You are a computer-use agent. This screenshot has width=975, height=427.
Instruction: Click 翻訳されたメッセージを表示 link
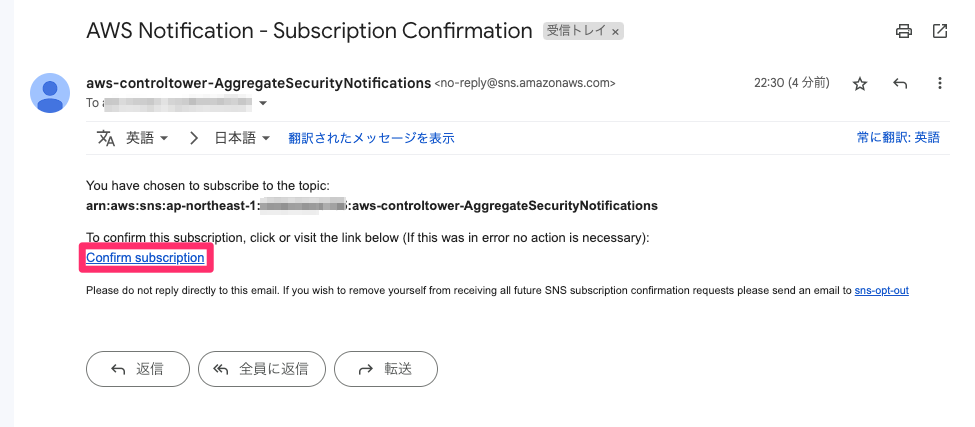(x=371, y=138)
